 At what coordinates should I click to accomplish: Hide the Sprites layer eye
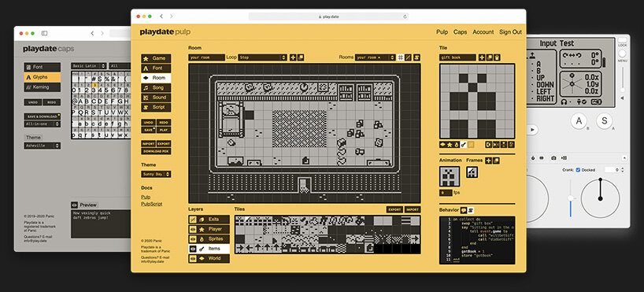193,239
